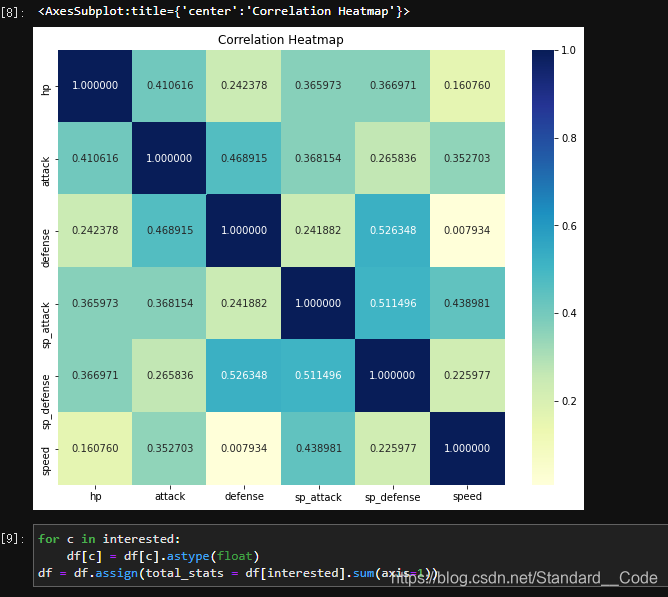The width and height of the screenshot is (668, 597).
Task: Click the 'defense' label on the vertical axis
Action: 45,248
